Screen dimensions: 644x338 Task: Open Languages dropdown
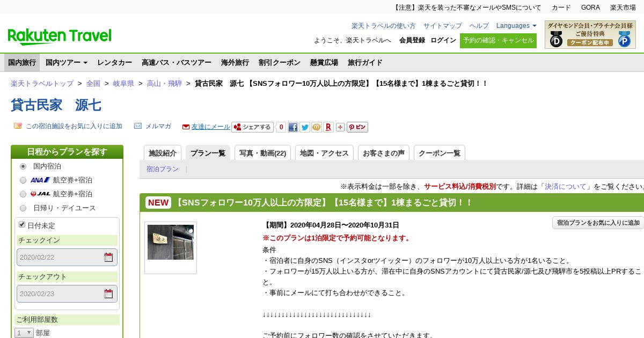click(516, 26)
